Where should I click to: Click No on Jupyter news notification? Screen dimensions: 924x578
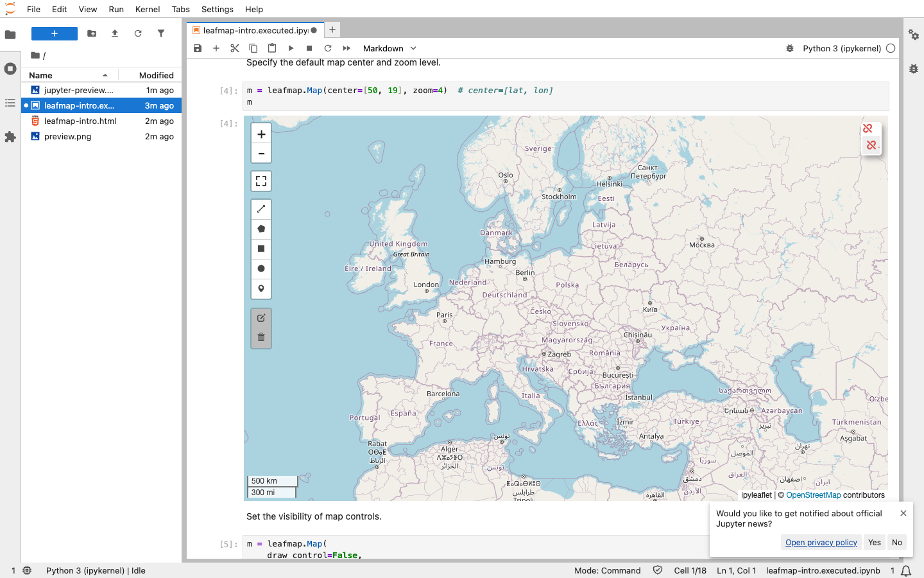[x=897, y=543]
